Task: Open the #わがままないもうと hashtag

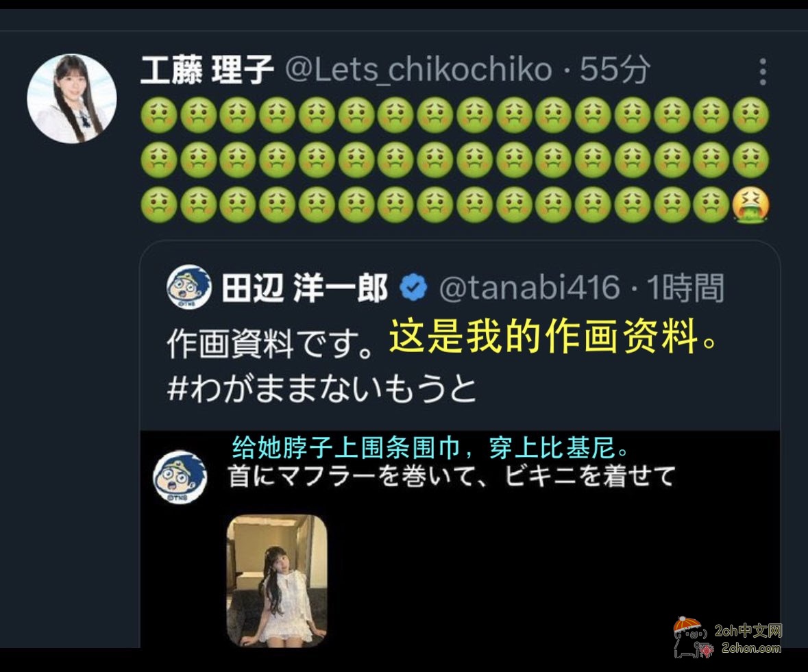Action: (322, 389)
